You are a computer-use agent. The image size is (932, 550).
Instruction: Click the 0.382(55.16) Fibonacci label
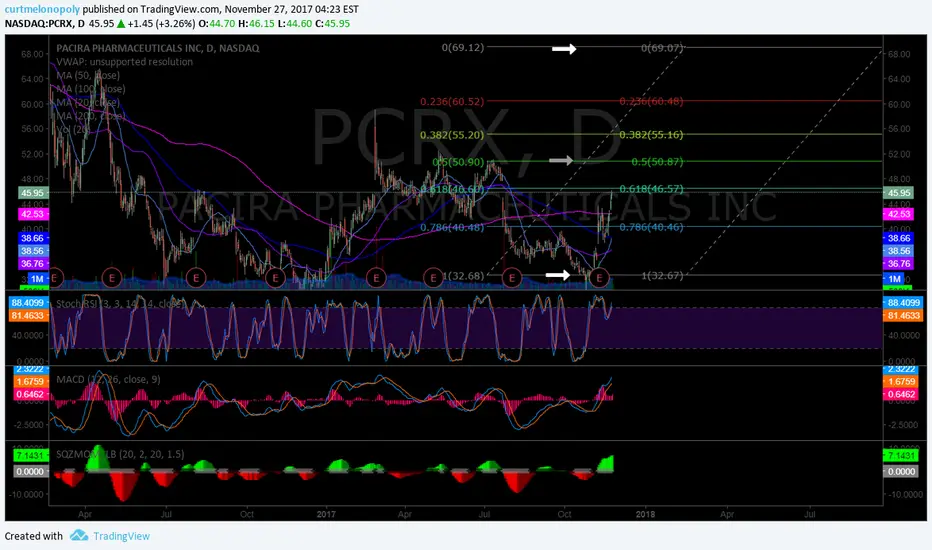point(651,135)
